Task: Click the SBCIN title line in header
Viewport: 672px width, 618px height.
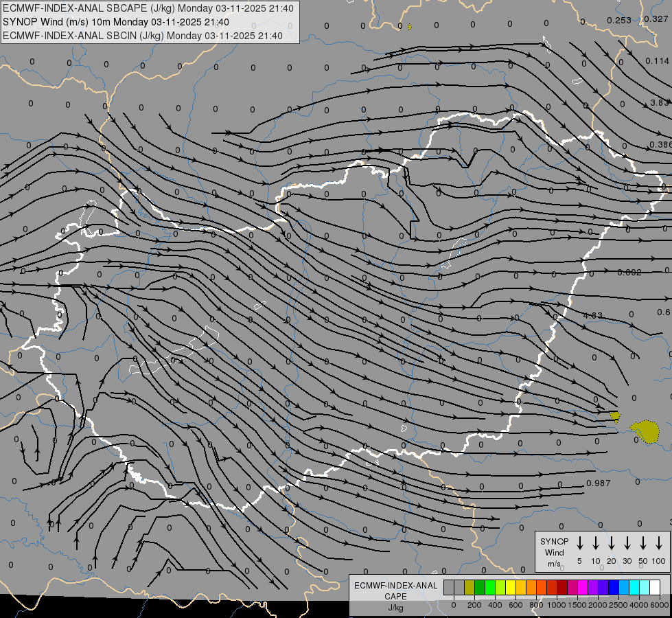Action: point(143,36)
